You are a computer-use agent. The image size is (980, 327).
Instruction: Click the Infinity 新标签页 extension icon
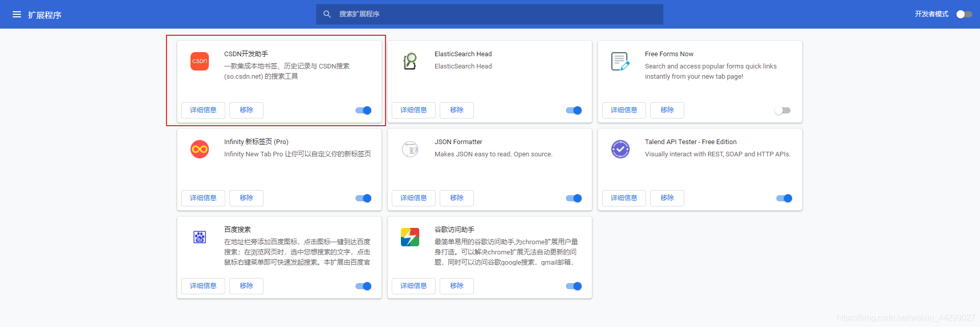[200, 149]
